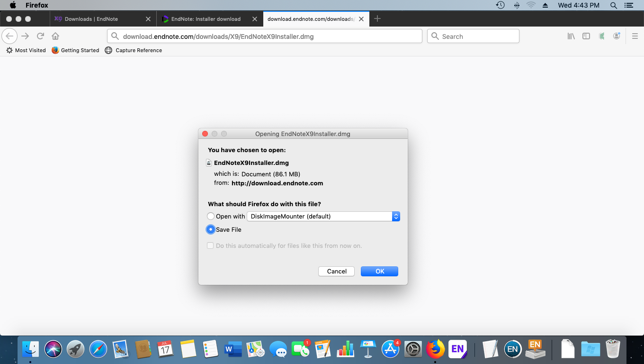Open the Getting Started bookmark

tap(76, 50)
